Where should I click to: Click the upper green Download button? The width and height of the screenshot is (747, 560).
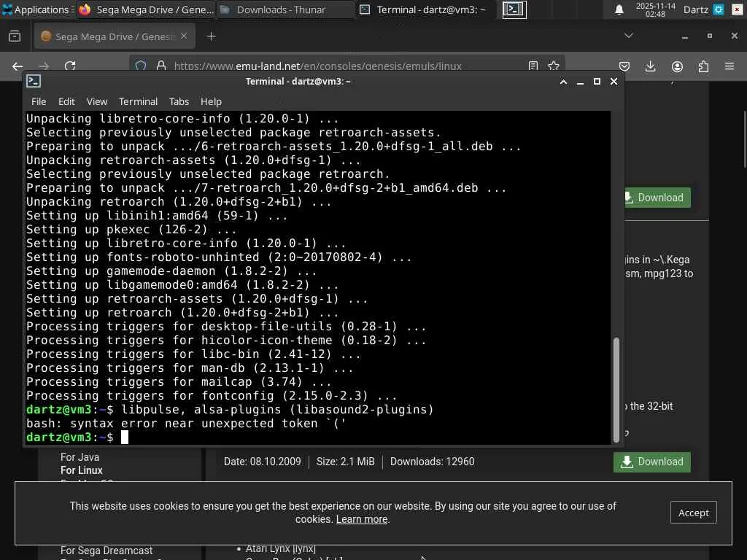click(657, 198)
